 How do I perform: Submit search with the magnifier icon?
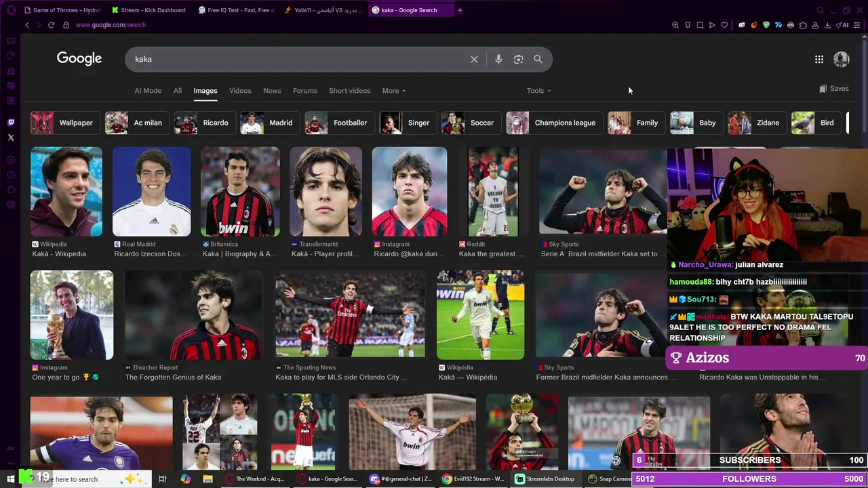click(x=538, y=60)
